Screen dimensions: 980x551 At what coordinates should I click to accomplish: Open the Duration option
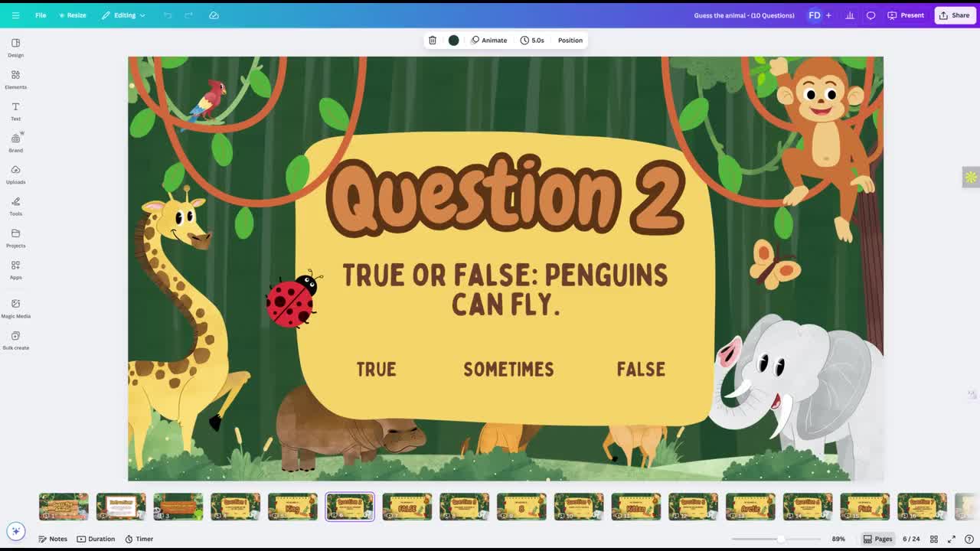pyautogui.click(x=96, y=539)
